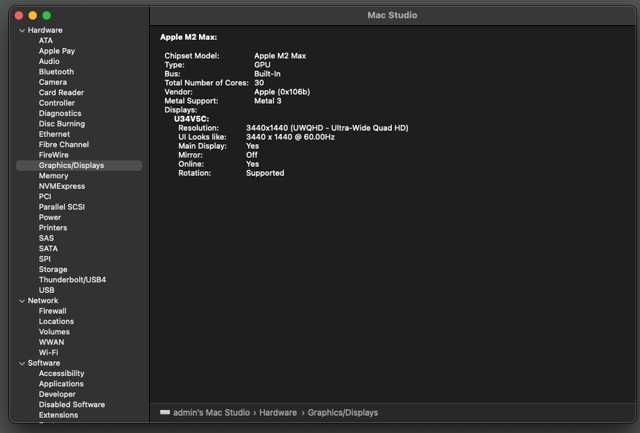Open Thunderbolt/USB4 information
The width and height of the screenshot is (640, 433).
click(x=72, y=280)
